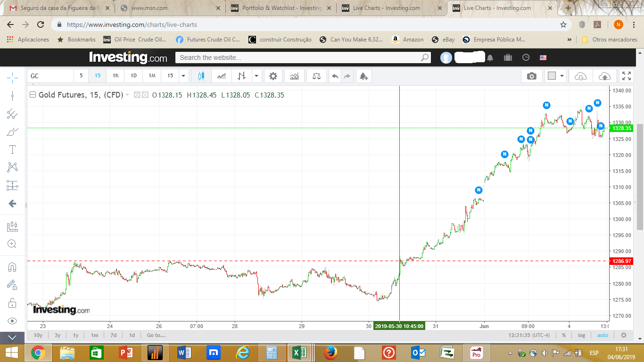Save chart layout to cloud
The width and height of the screenshot is (644, 362).
click(x=604, y=76)
